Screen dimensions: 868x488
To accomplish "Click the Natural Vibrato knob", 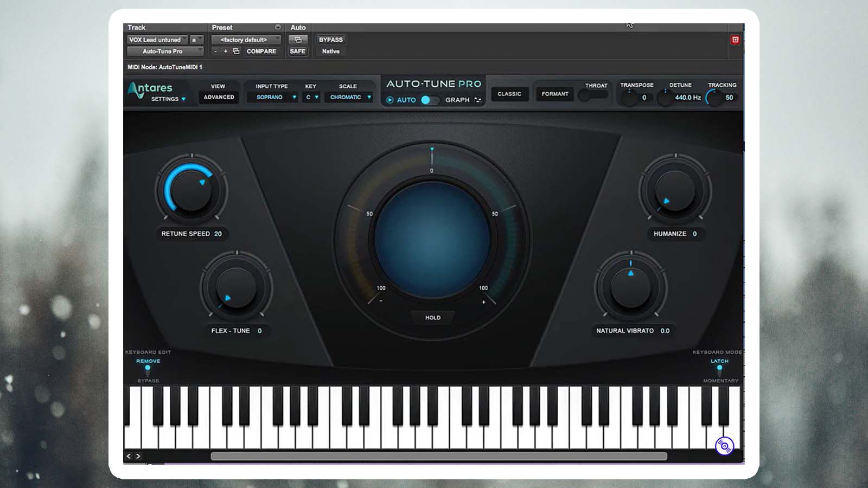I will [630, 287].
